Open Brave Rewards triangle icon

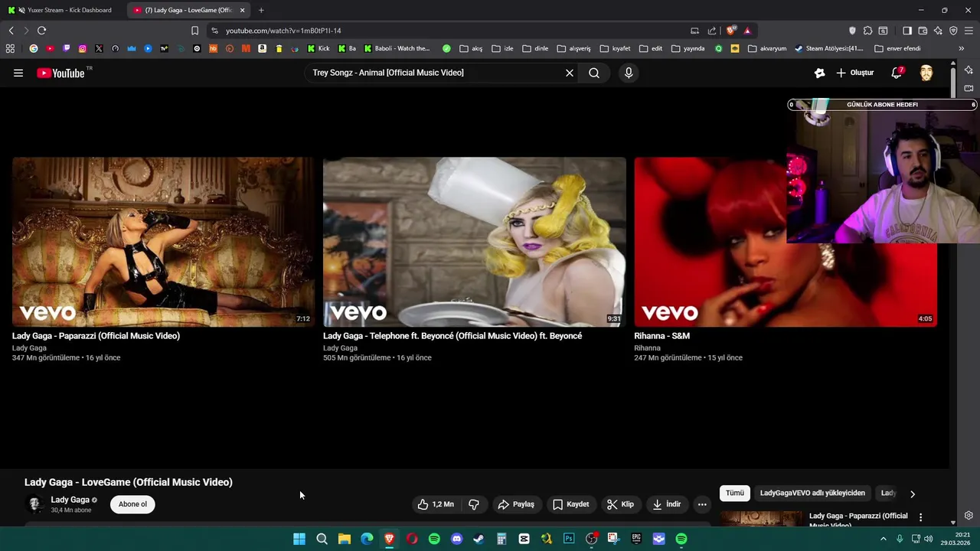[x=747, y=31]
